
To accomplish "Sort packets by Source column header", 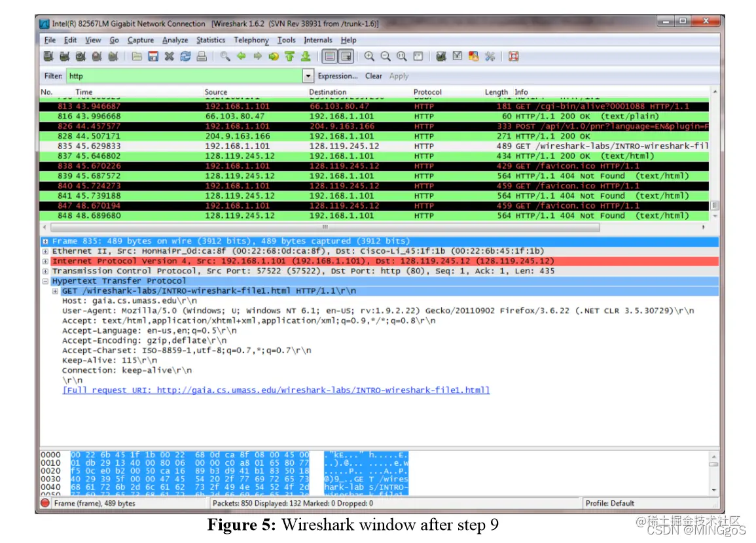I will pyautogui.click(x=215, y=92).
